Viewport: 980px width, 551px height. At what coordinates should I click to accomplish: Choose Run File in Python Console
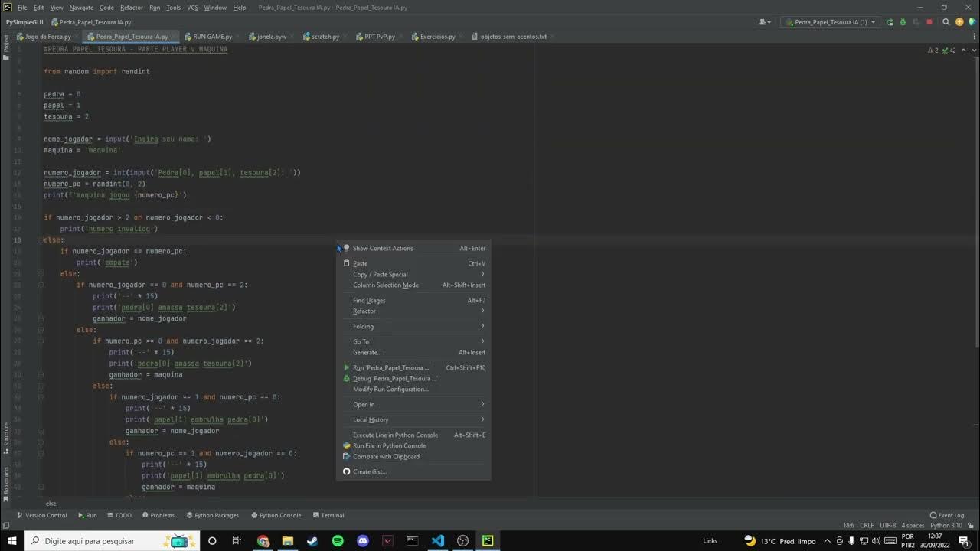pyautogui.click(x=413, y=446)
